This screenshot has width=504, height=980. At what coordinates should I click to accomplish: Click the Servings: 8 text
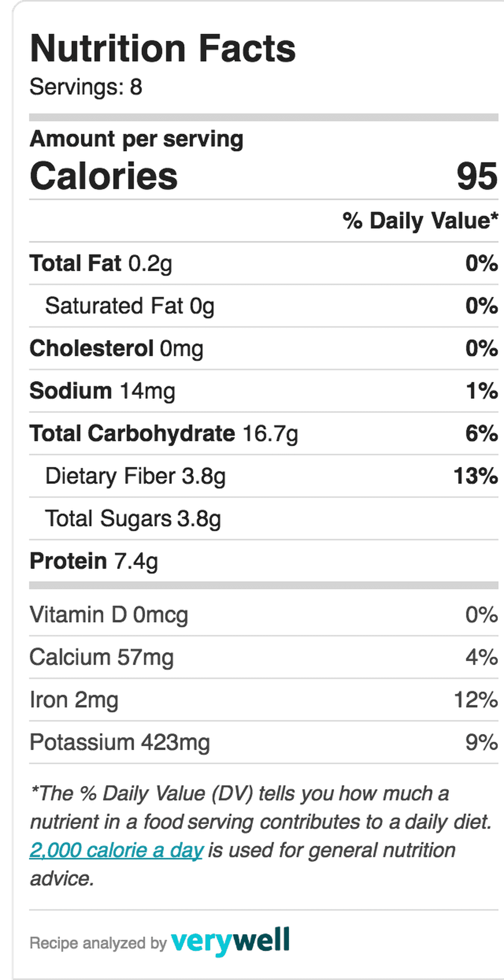(86, 87)
